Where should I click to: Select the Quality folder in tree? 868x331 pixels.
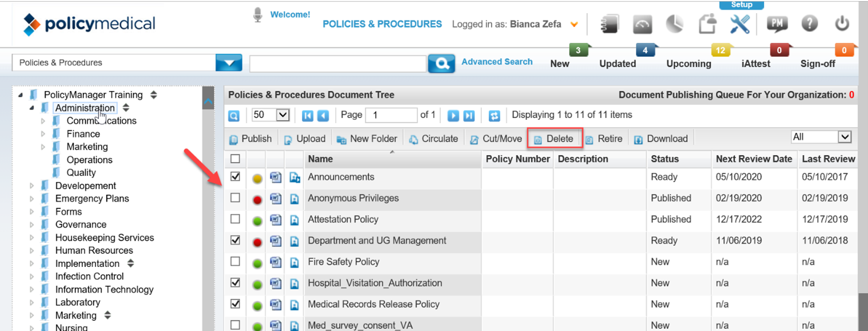click(x=81, y=172)
